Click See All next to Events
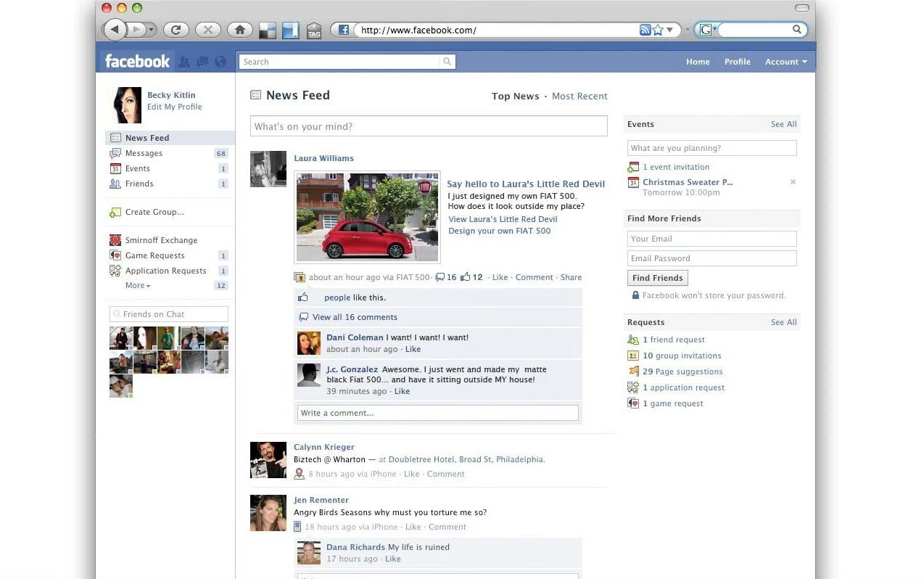The image size is (924, 579). pyautogui.click(x=783, y=124)
